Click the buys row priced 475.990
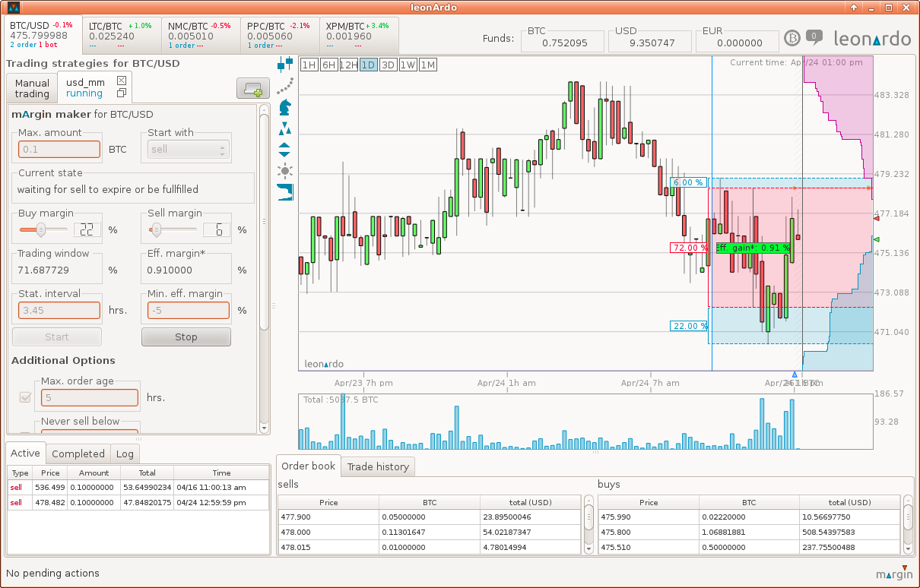This screenshot has width=920, height=588. pos(749,517)
